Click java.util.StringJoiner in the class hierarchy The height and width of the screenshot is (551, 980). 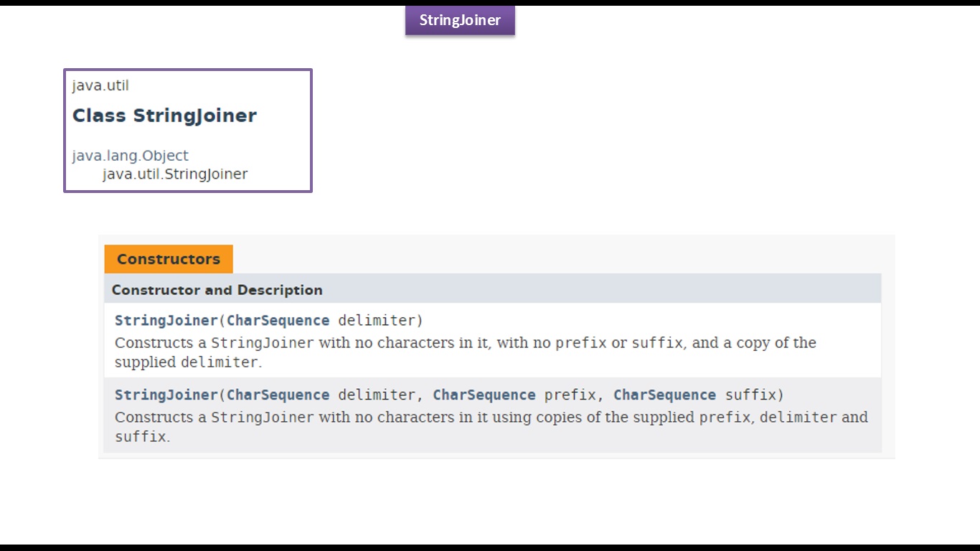pos(175,174)
